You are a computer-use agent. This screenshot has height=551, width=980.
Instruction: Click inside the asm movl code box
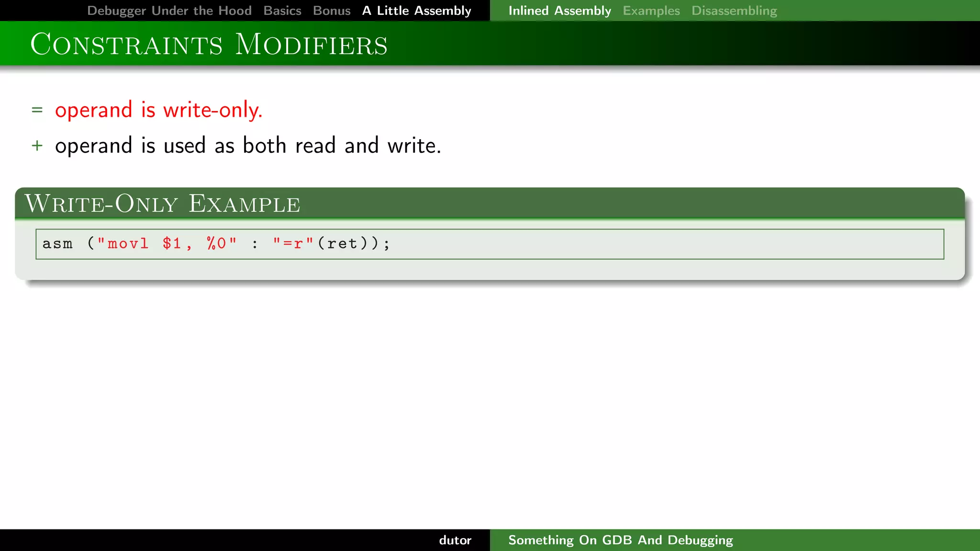490,244
